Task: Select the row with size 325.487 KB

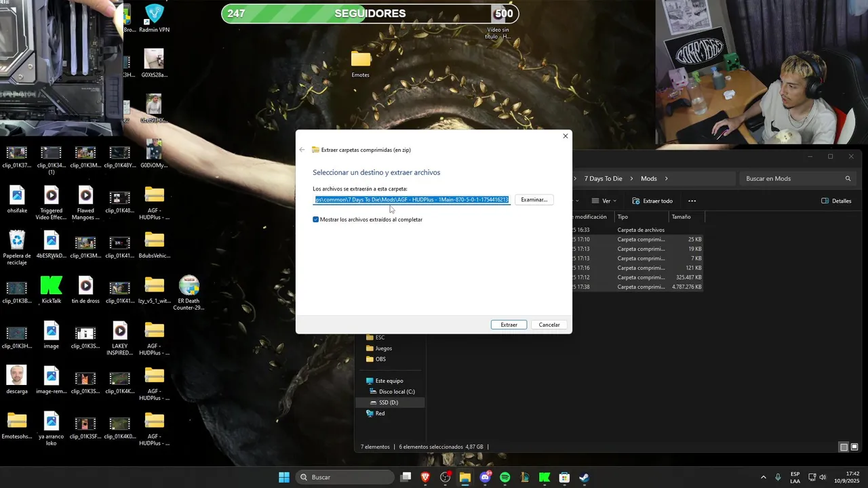Action: pyautogui.click(x=637, y=277)
